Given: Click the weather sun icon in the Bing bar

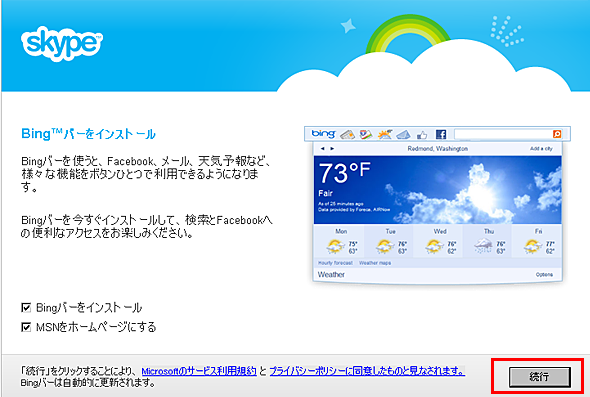Looking at the screenshot, I should (385, 134).
